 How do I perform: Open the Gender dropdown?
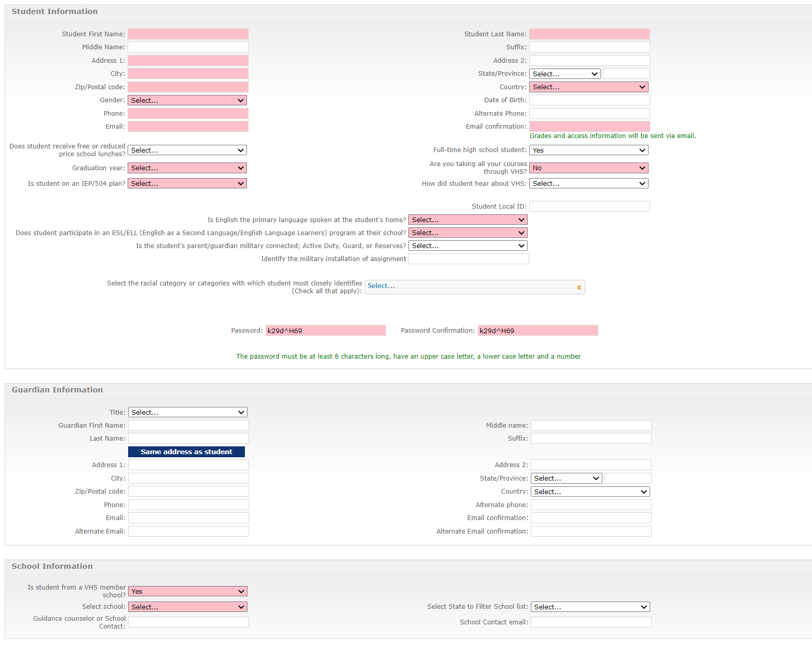click(x=187, y=100)
